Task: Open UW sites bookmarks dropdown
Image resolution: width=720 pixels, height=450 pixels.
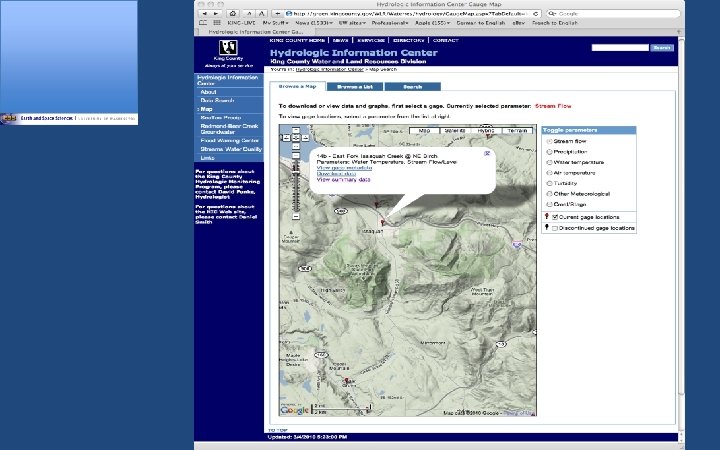Action: coord(352,22)
